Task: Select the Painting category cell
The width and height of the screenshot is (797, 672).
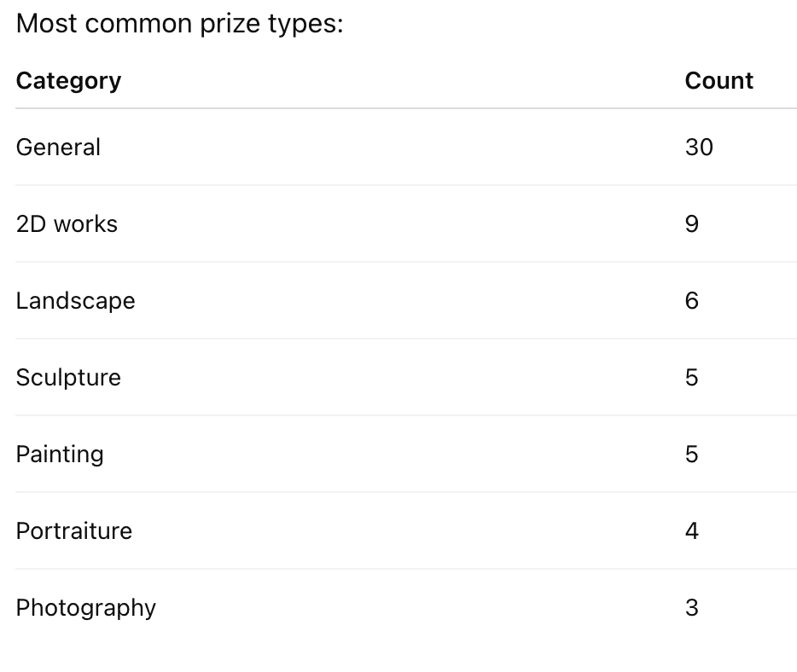Action: pyautogui.click(x=60, y=455)
